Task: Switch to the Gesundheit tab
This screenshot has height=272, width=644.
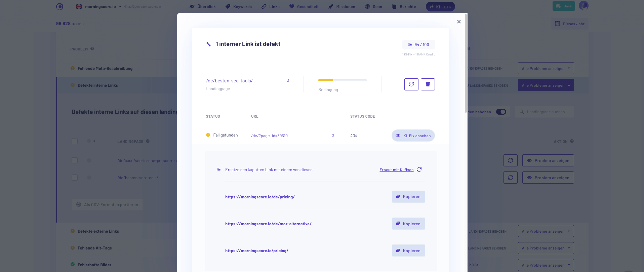Action: [x=304, y=6]
